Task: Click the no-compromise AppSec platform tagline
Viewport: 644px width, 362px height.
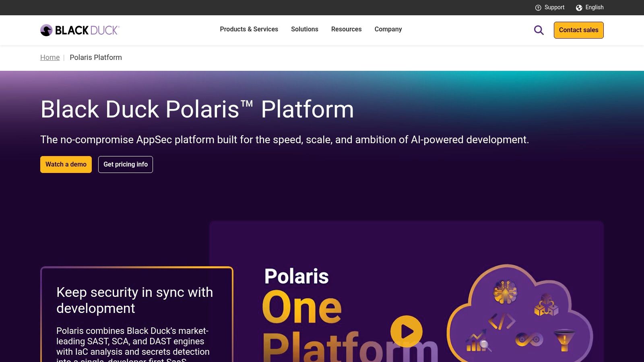Action: (285, 140)
